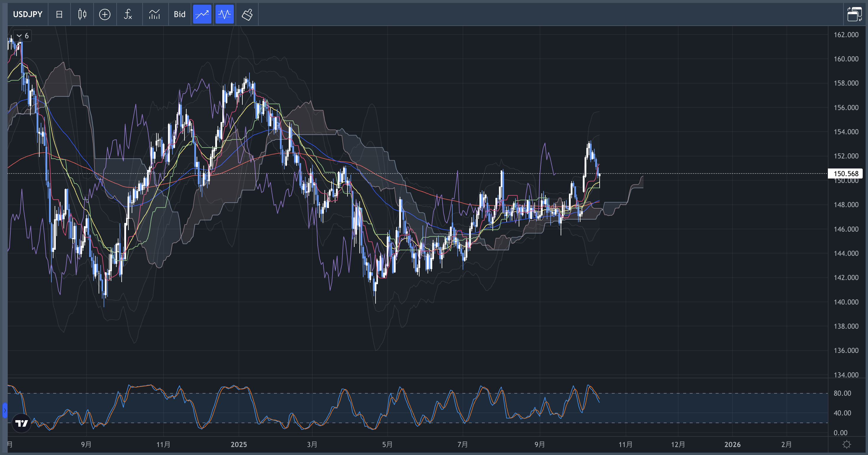This screenshot has height=455, width=868.
Task: Toggle the oscillator wave display button
Action: click(x=224, y=14)
